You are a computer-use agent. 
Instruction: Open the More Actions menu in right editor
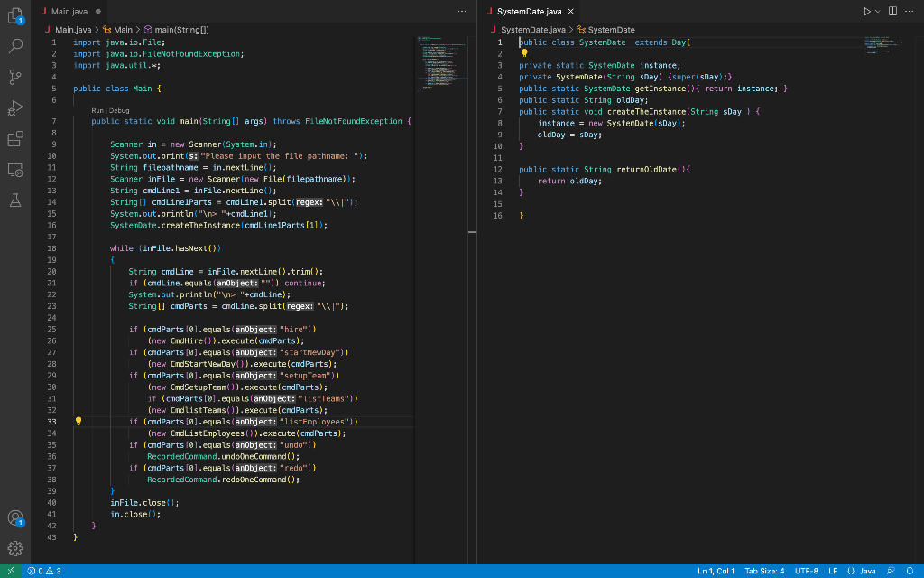click(x=909, y=11)
